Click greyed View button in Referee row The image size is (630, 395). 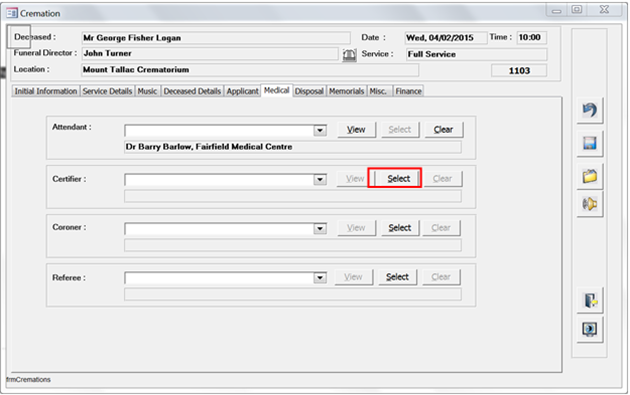(x=354, y=277)
